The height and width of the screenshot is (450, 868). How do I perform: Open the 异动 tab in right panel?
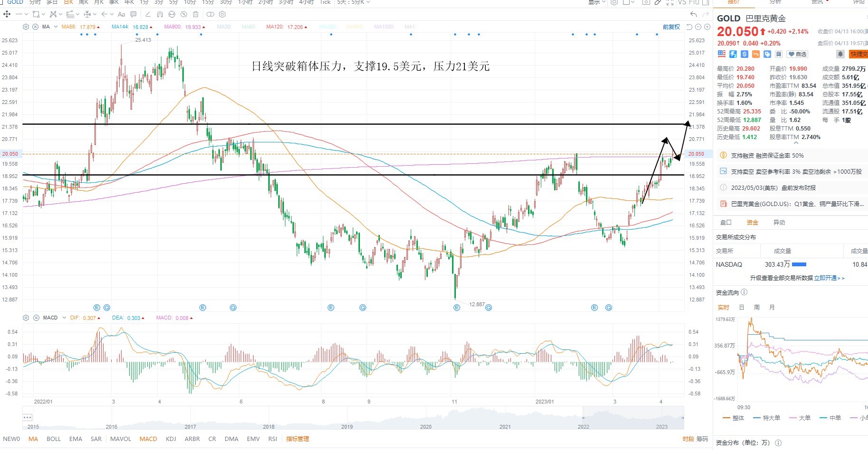[779, 222]
